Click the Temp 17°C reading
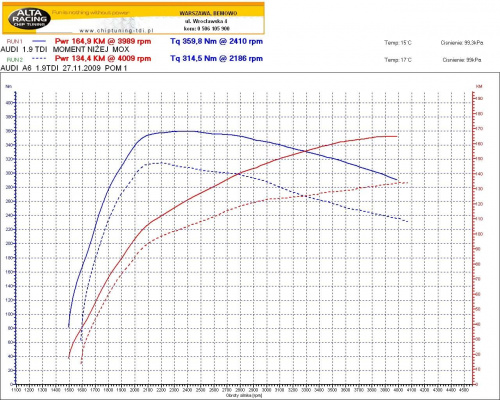Viewport: 500px width, 400px height. tap(398, 60)
